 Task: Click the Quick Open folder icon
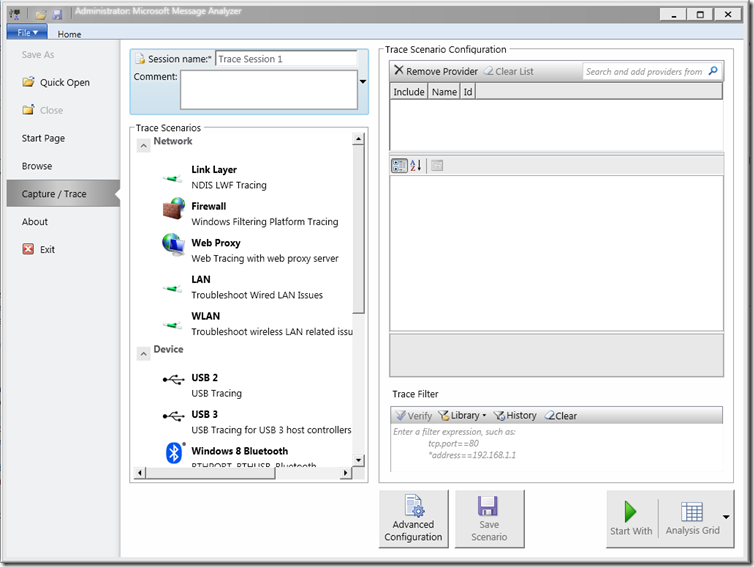[28, 82]
